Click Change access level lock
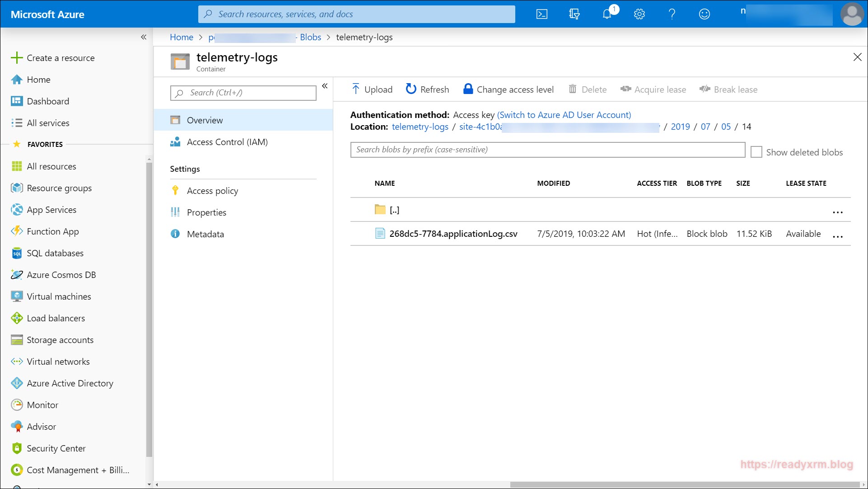The height and width of the screenshot is (489, 868). point(509,89)
